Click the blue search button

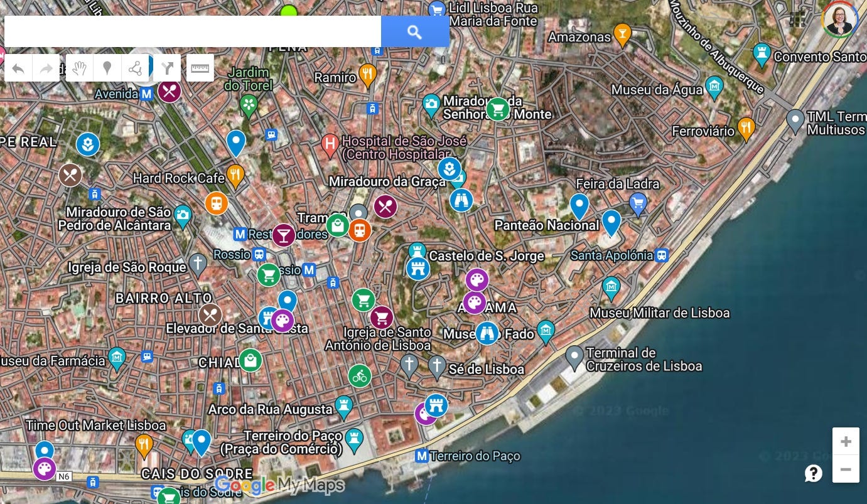click(414, 31)
